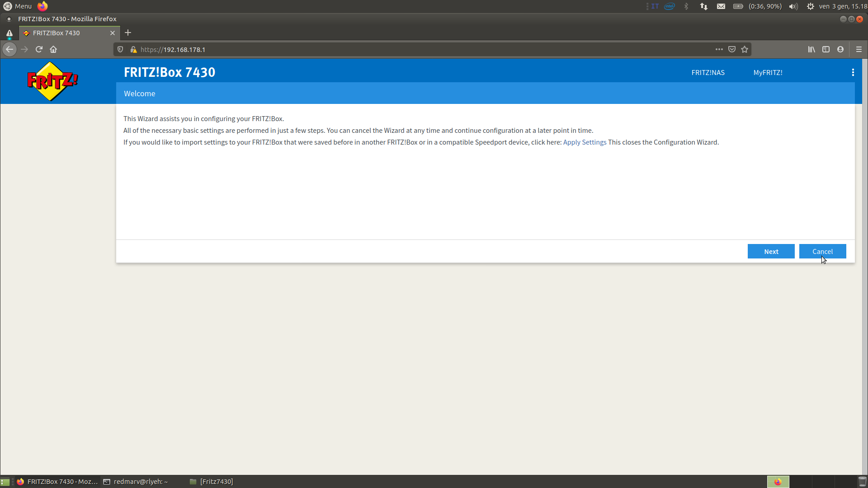
Task: Open the Firefox account icon
Action: coord(840,49)
